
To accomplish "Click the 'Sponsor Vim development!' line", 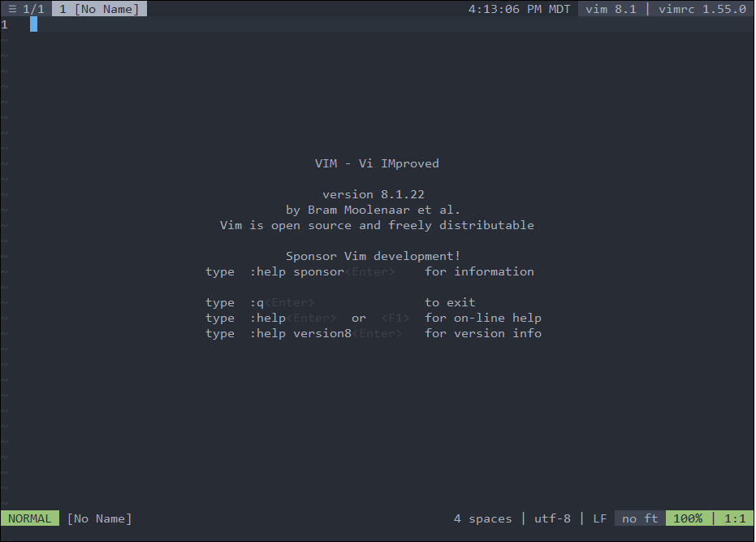I will (373, 256).
